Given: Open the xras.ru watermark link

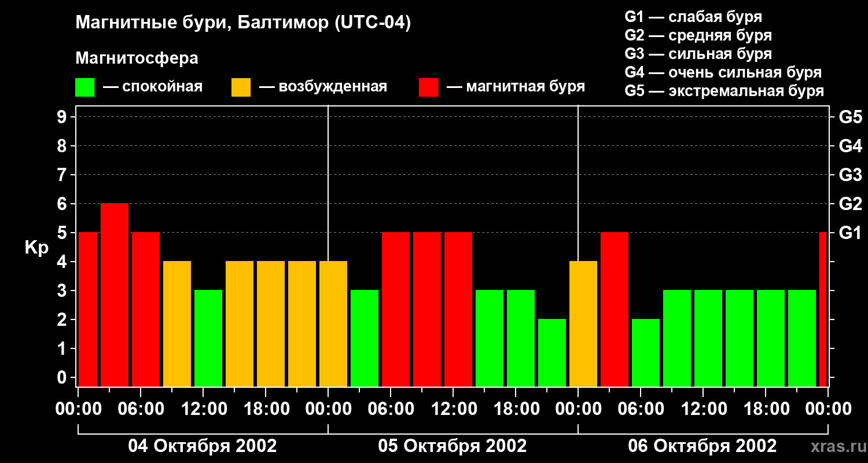Looking at the screenshot, I should [x=835, y=446].
